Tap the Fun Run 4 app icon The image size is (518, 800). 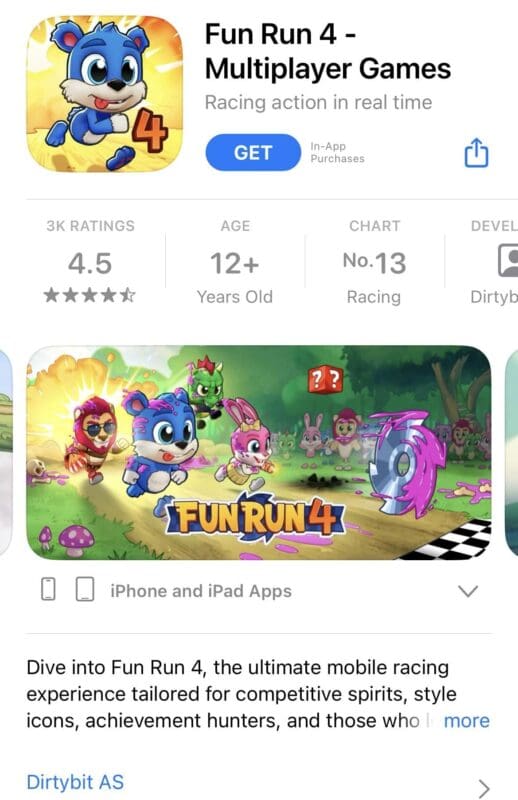105,94
